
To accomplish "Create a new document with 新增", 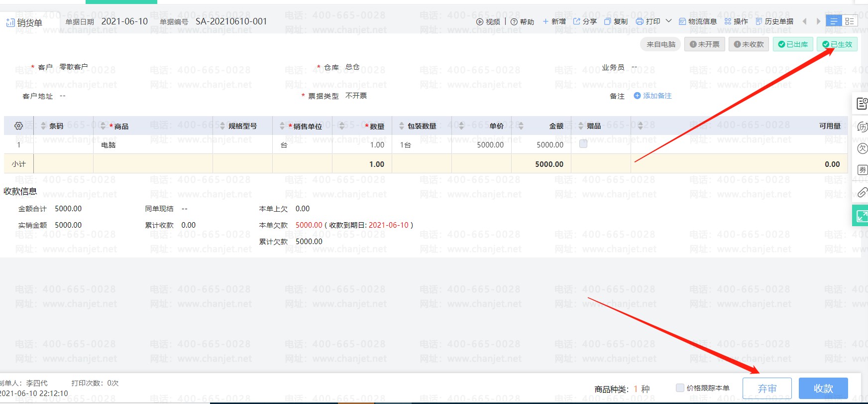I will (x=554, y=21).
